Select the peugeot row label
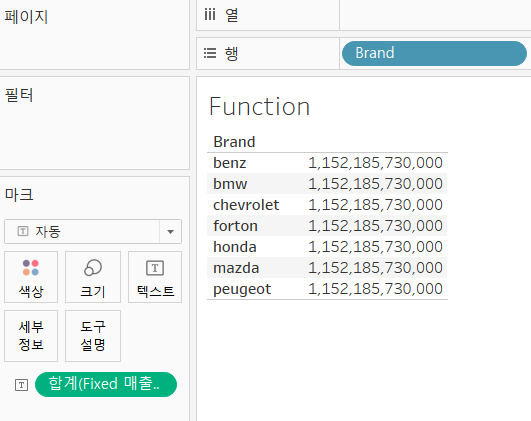Screen dimensions: 531x421 242,290
